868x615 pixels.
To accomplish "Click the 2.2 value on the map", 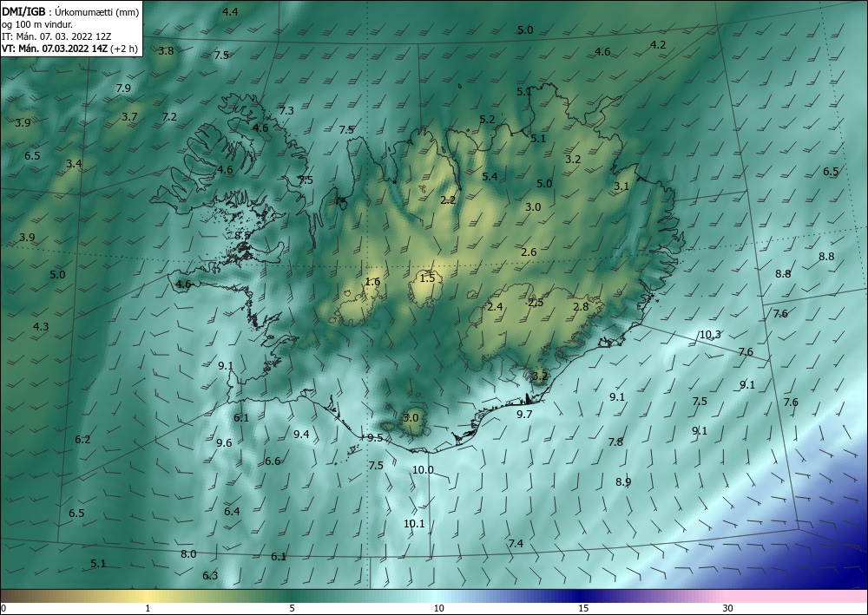I will point(448,200).
